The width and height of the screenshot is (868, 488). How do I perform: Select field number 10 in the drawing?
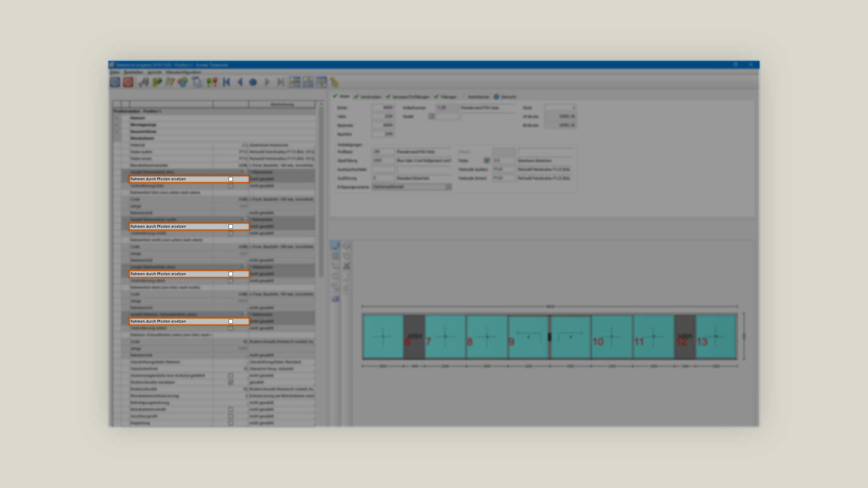click(611, 337)
